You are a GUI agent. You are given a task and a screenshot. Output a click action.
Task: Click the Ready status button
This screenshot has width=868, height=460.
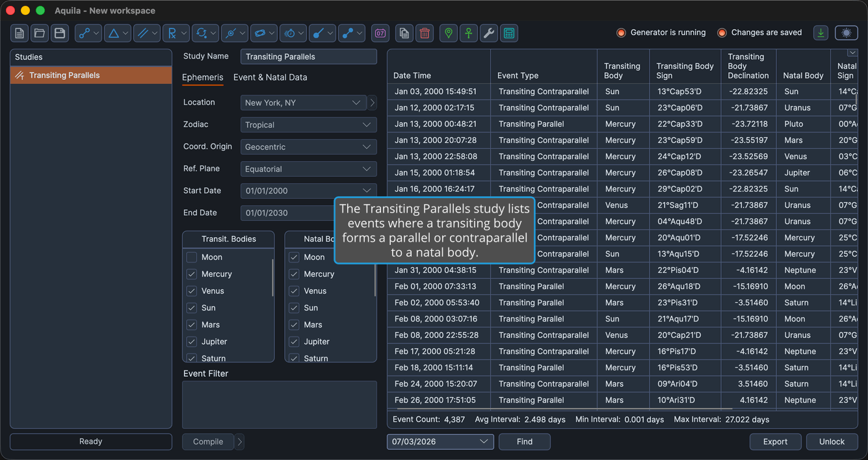tap(91, 442)
